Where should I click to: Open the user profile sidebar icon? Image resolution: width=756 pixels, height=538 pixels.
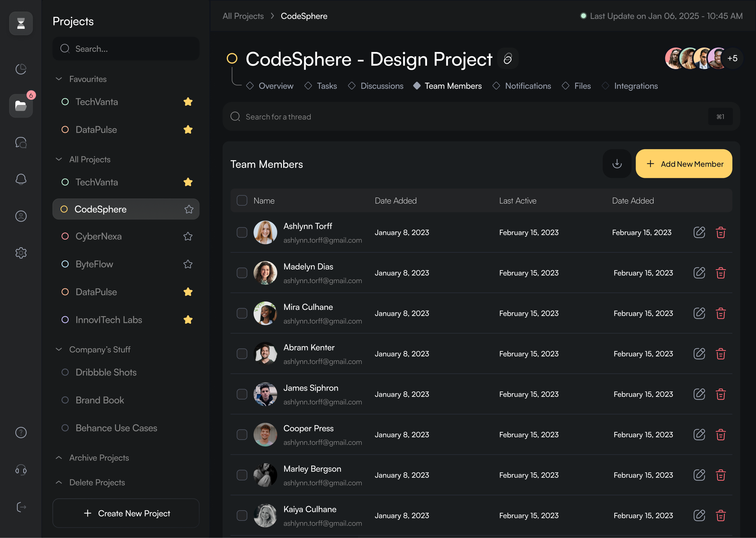(21, 216)
